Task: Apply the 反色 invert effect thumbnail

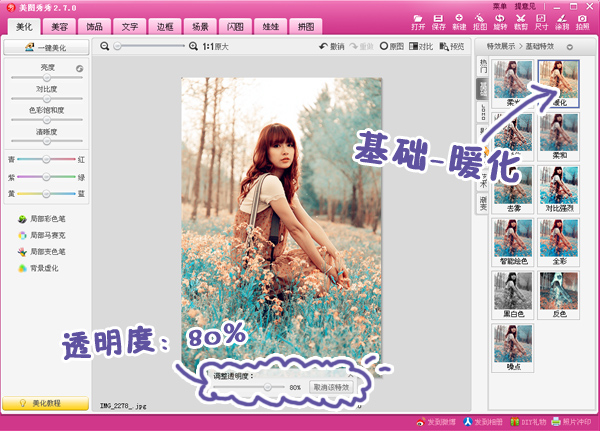Action: (559, 295)
